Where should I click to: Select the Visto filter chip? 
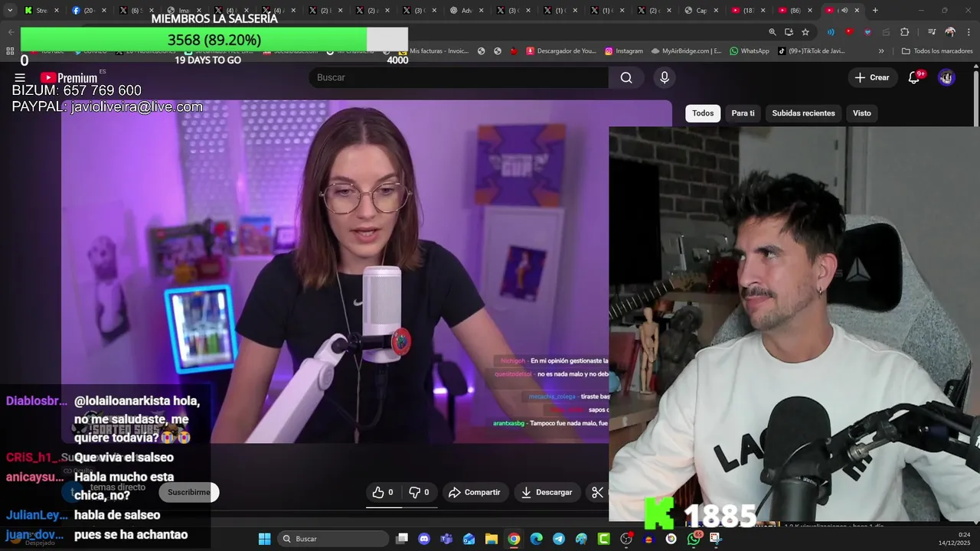[x=862, y=113]
